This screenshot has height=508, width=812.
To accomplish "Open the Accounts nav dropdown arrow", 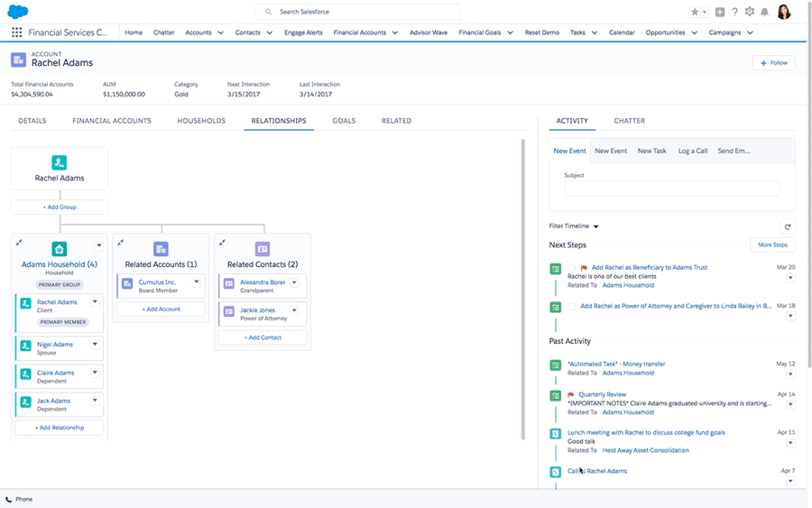I will pyautogui.click(x=220, y=32).
